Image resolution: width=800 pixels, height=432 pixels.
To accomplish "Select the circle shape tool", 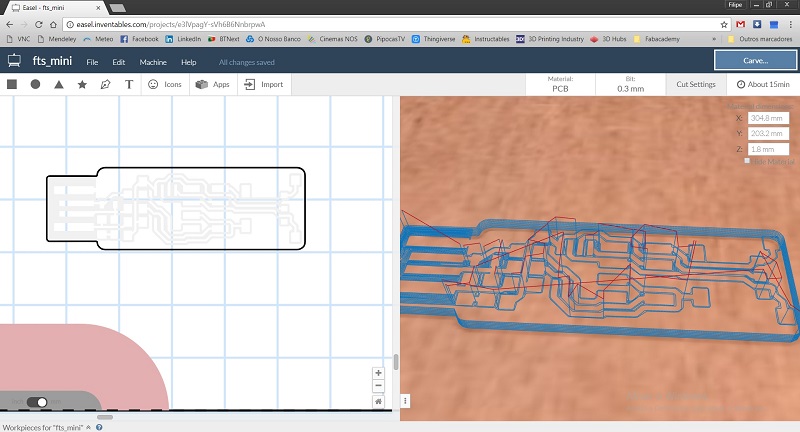I will click(35, 84).
